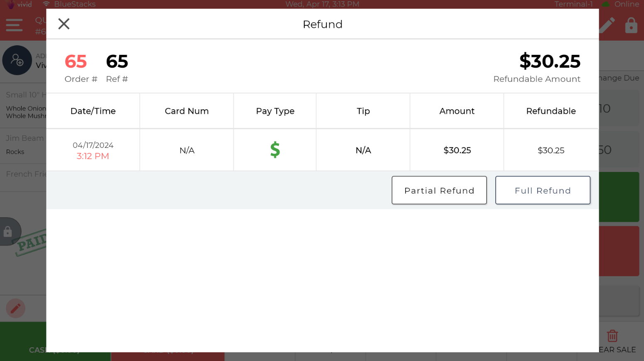This screenshot has height=361, width=644.
Task: Click the gray lock tab on left edge
Action: [8, 231]
